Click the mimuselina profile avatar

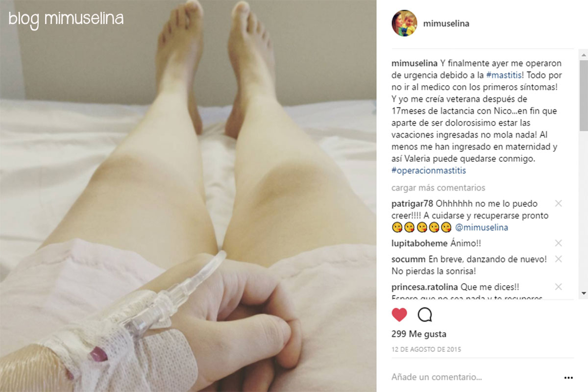click(x=404, y=24)
